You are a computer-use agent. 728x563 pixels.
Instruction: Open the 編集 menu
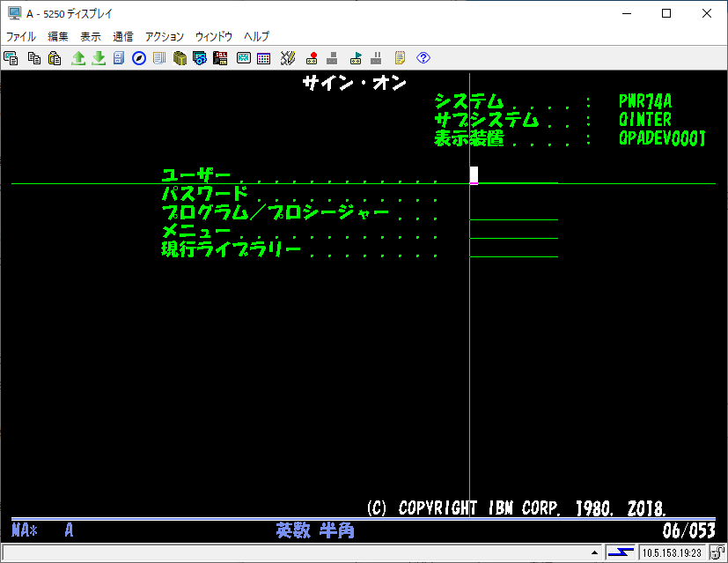[58, 36]
